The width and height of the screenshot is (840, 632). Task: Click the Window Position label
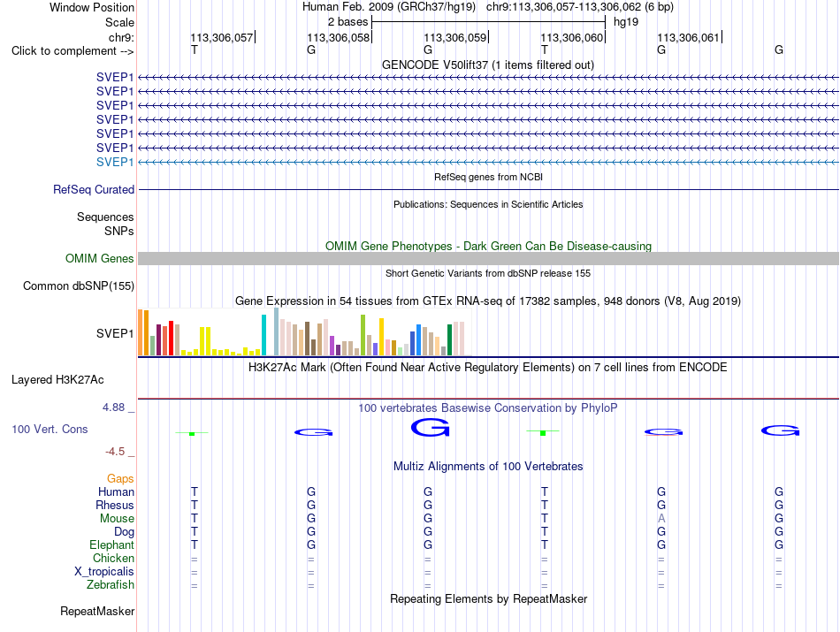[92, 7]
